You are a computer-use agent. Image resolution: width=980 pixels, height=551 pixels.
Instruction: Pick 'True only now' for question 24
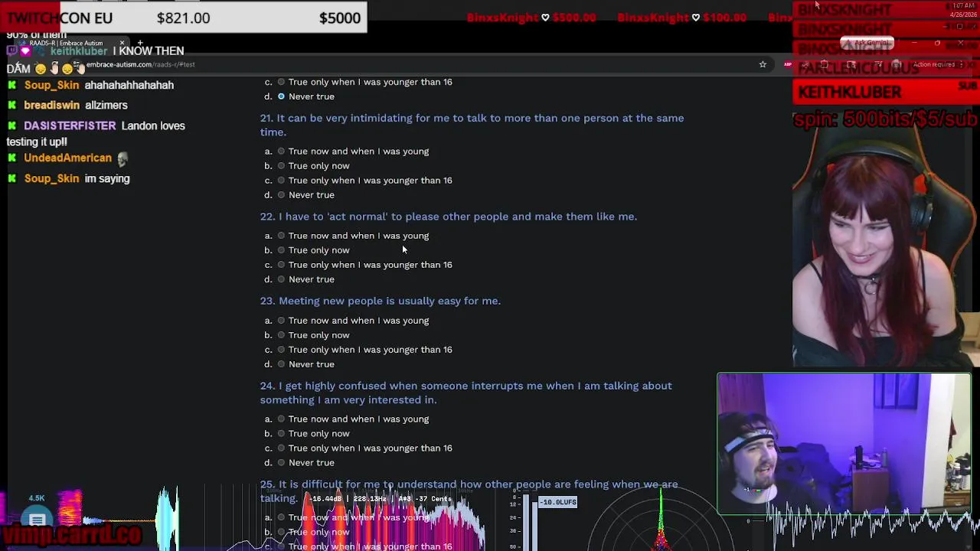pyautogui.click(x=281, y=434)
